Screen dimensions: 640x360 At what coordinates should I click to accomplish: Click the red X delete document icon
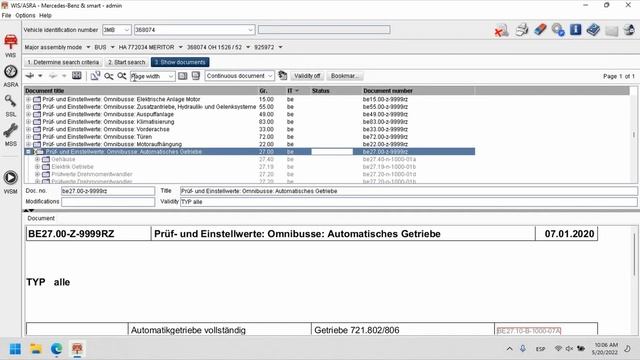tap(501, 30)
